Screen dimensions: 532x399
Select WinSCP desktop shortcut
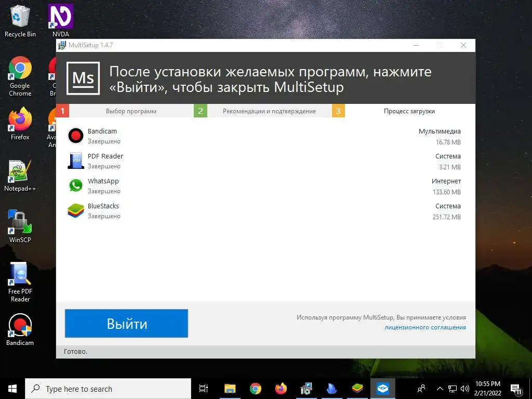[x=20, y=227]
